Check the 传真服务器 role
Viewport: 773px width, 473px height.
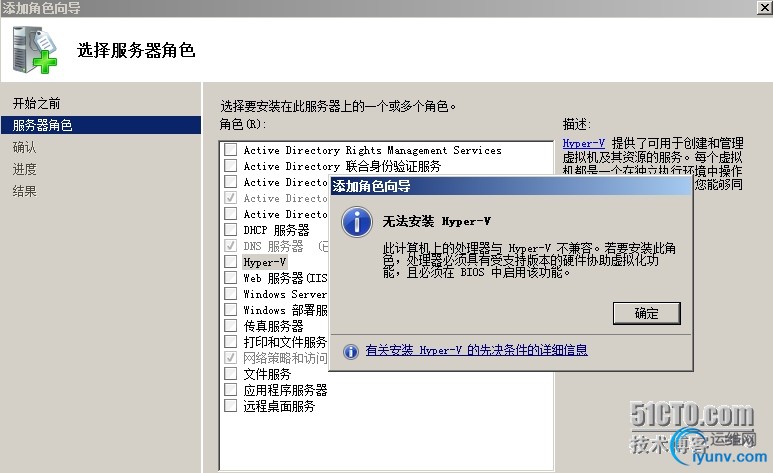pos(231,326)
